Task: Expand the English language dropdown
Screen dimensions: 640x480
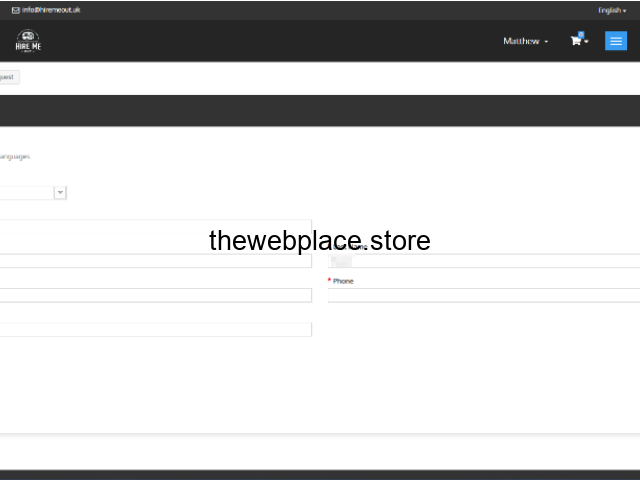Action: [x=612, y=10]
